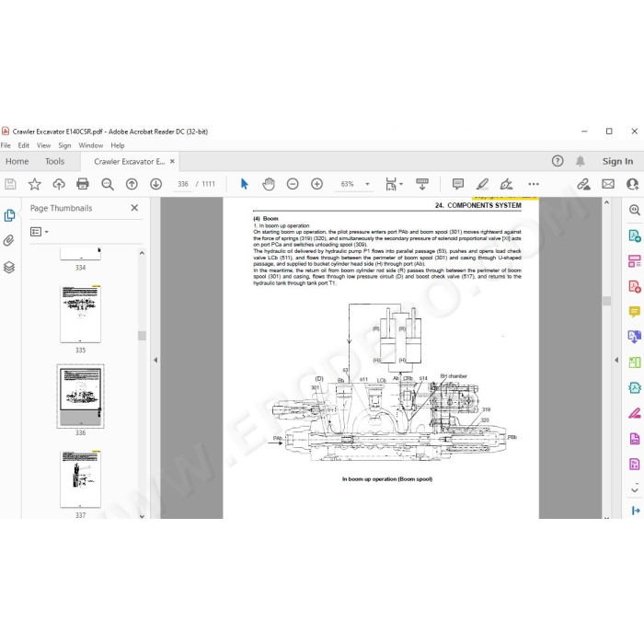Open the search tool in right pane

(634, 210)
